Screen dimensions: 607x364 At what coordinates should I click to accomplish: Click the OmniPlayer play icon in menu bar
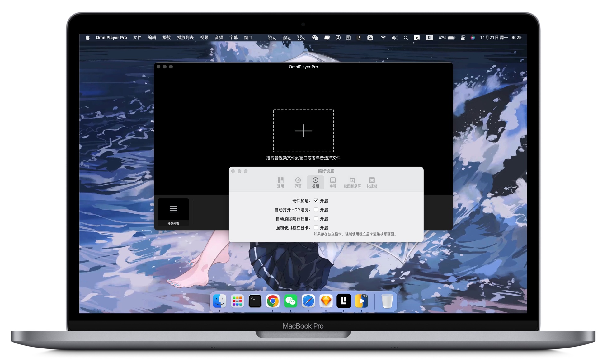click(x=417, y=38)
